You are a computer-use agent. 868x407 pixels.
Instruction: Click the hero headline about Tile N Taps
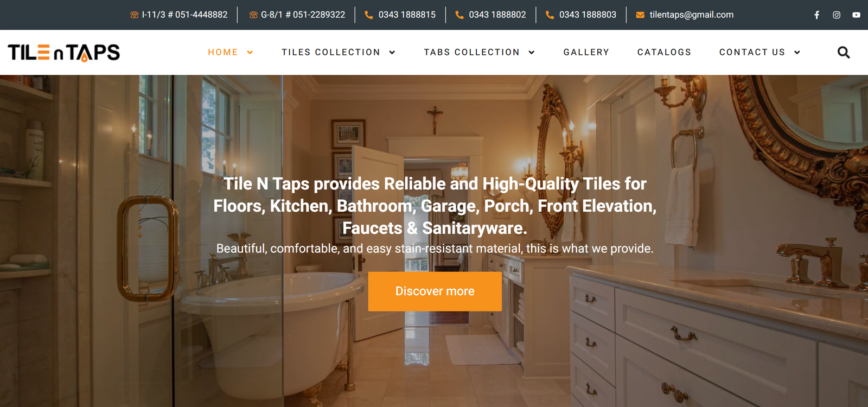coord(435,206)
